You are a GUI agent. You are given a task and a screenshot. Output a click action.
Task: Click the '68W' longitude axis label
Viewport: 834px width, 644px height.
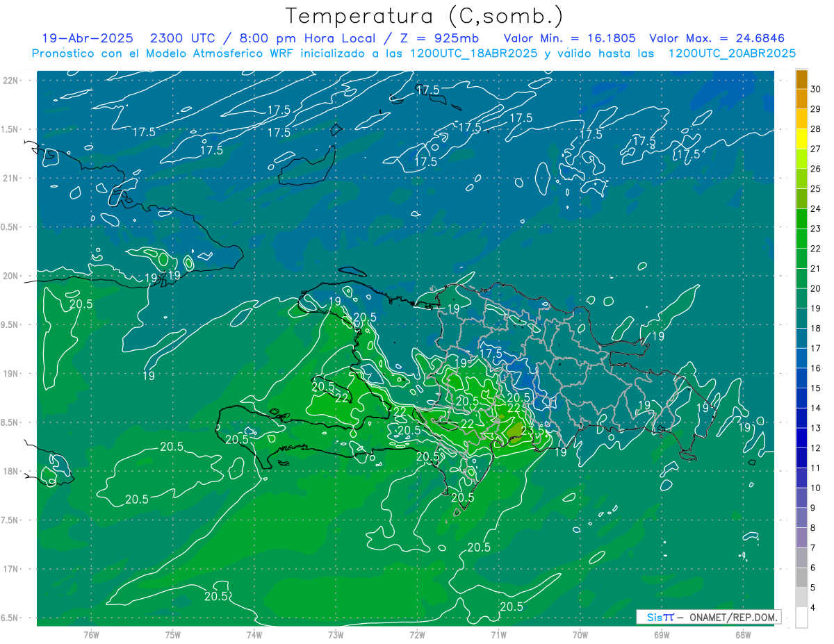click(743, 634)
